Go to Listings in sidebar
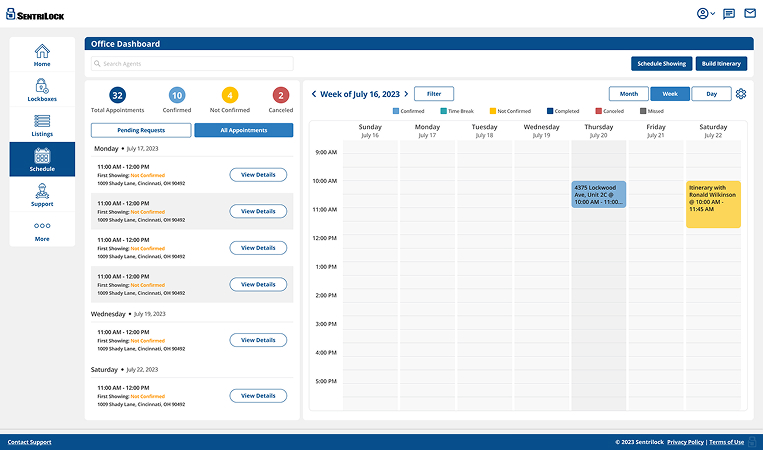The width and height of the screenshot is (764, 450). 42,124
